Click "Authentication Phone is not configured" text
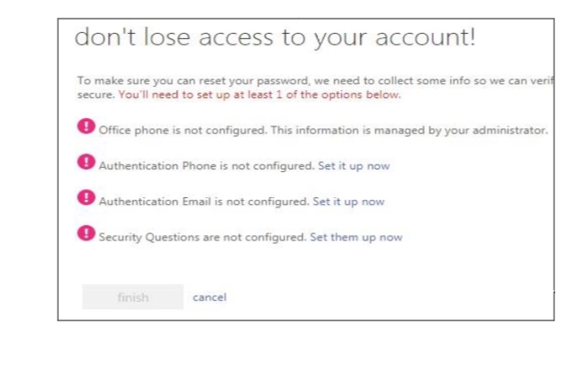 point(206,166)
